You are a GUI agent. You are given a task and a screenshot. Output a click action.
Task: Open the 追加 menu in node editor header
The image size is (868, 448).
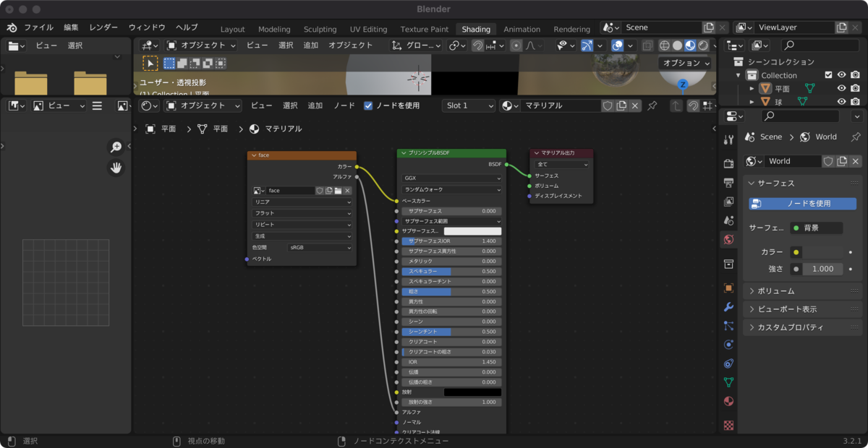pyautogui.click(x=315, y=105)
